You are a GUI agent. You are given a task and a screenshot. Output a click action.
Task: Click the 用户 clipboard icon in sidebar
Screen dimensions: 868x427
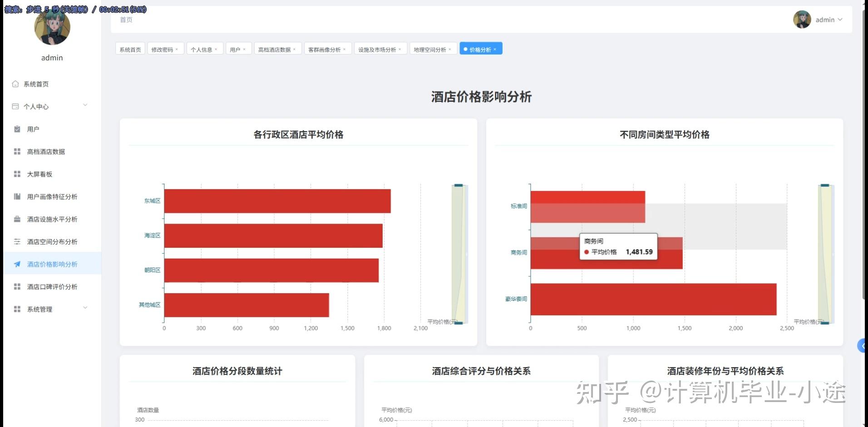16,129
